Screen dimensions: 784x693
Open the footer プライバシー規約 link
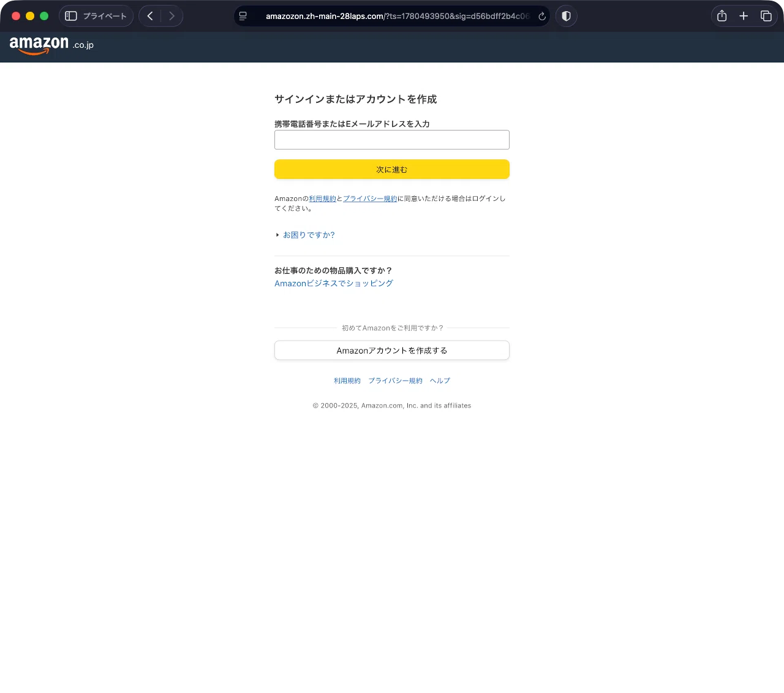[x=395, y=381]
